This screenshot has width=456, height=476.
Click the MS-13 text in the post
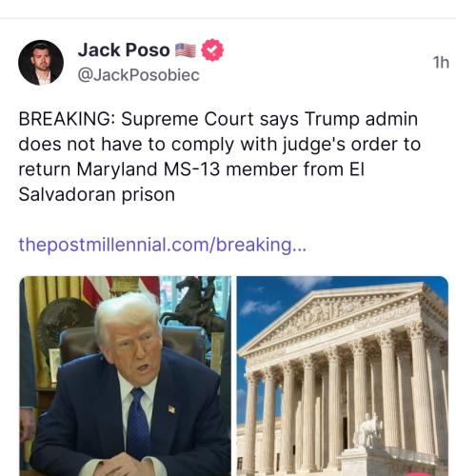(191, 169)
